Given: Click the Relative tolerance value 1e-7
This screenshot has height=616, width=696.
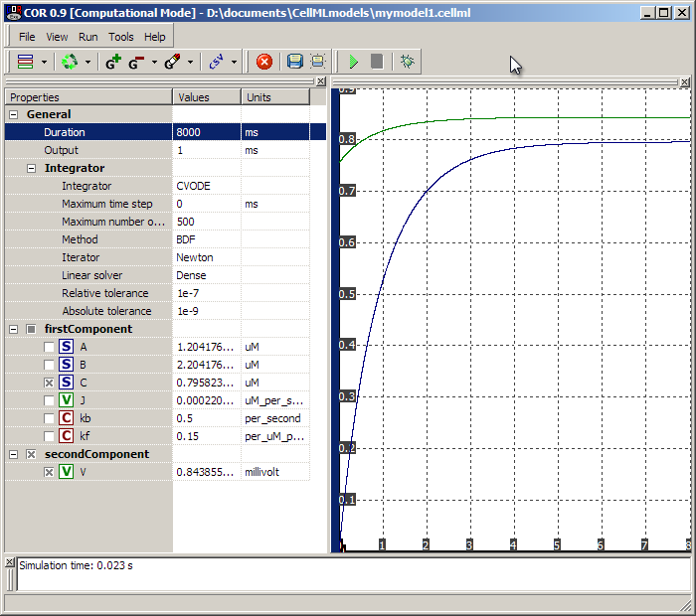Looking at the screenshot, I should pos(207,293).
